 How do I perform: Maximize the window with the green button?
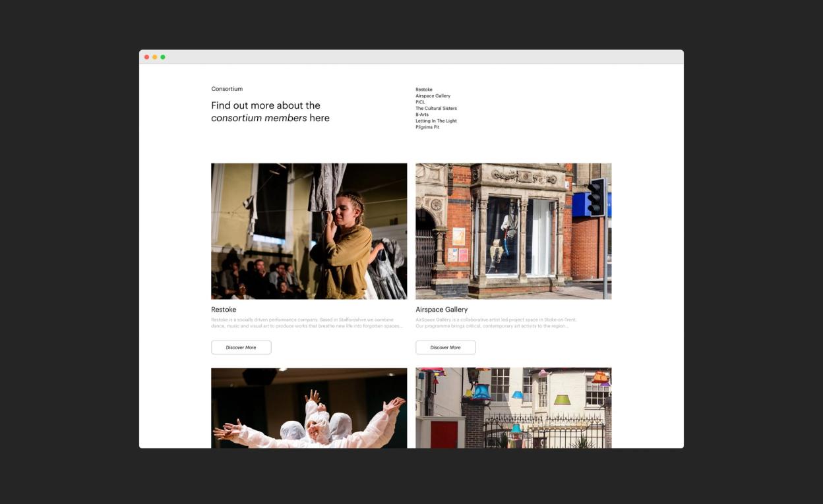pos(163,57)
